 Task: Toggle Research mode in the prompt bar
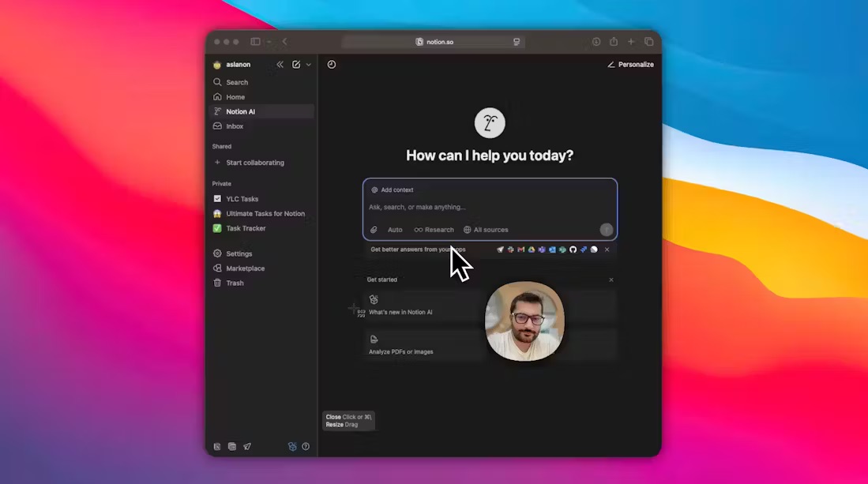pyautogui.click(x=433, y=230)
